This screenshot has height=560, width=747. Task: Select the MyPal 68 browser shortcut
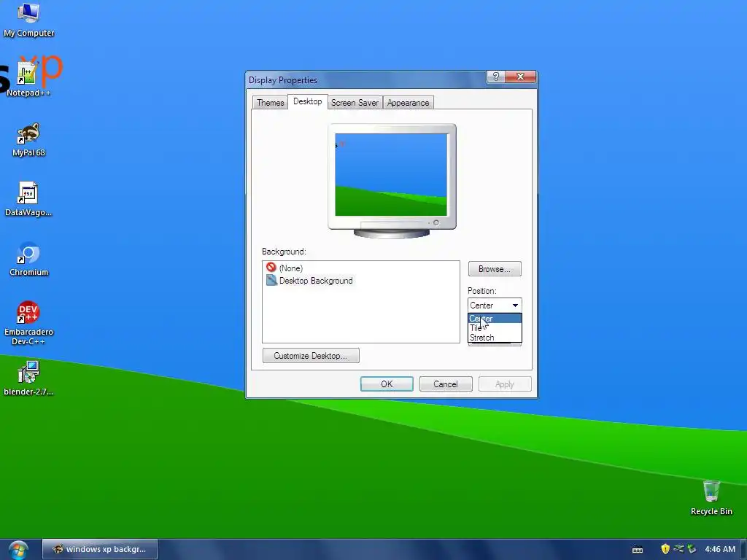click(x=28, y=139)
